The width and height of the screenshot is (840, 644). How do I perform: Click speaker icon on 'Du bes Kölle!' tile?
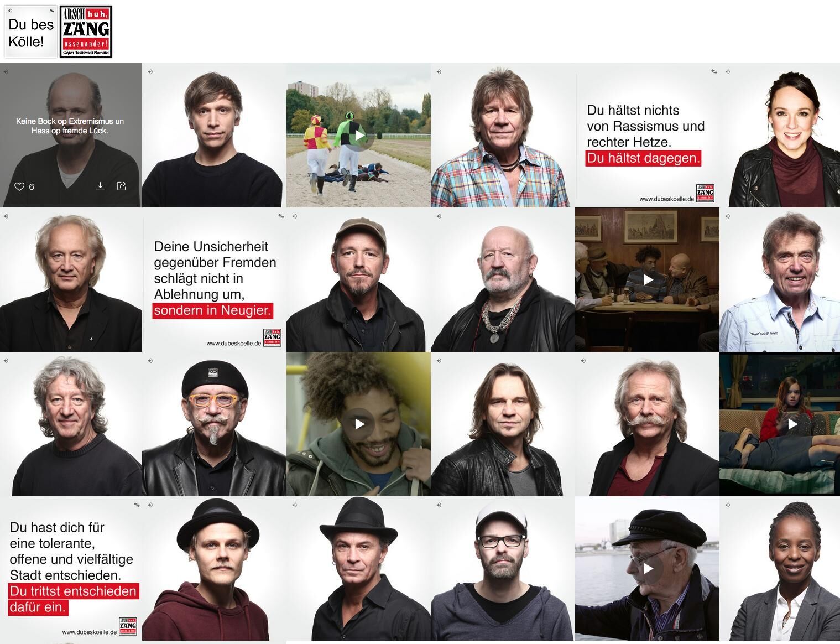(10, 11)
